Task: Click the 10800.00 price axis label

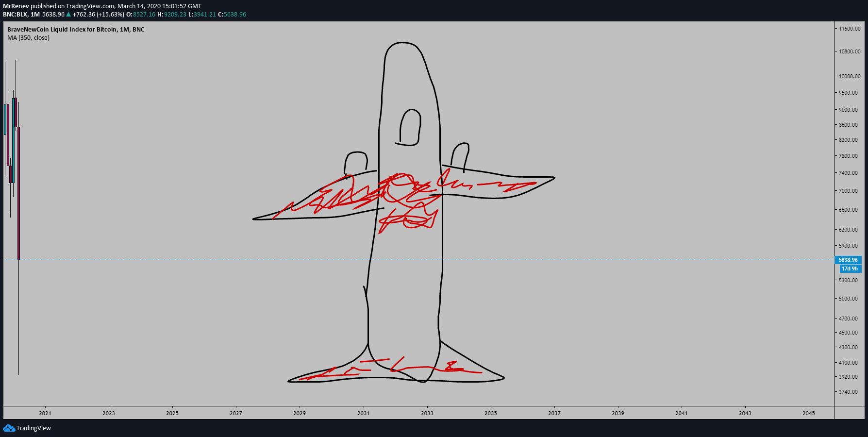Action: click(x=850, y=51)
